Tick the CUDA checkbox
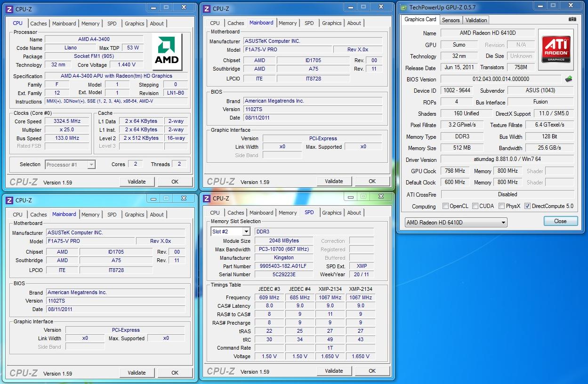 tap(475, 206)
